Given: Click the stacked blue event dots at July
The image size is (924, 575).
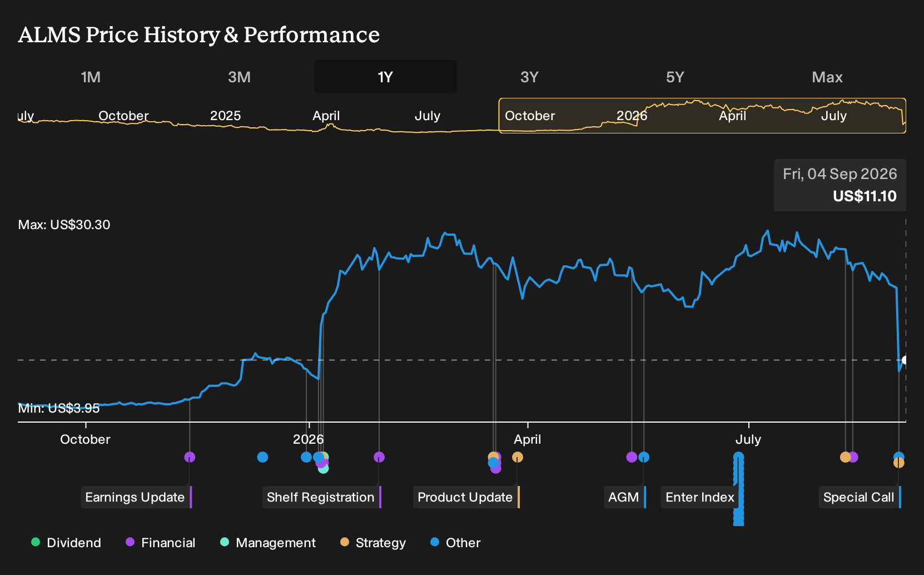Looking at the screenshot, I should click(x=738, y=489).
